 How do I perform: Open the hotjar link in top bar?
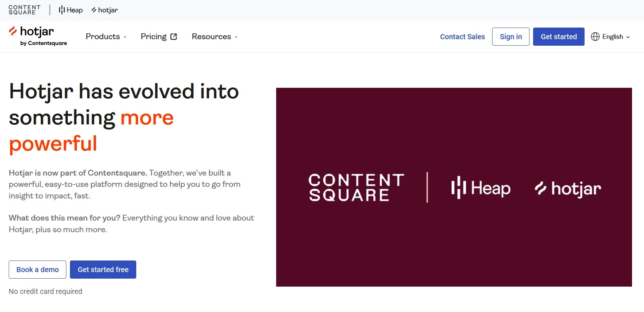coord(105,10)
